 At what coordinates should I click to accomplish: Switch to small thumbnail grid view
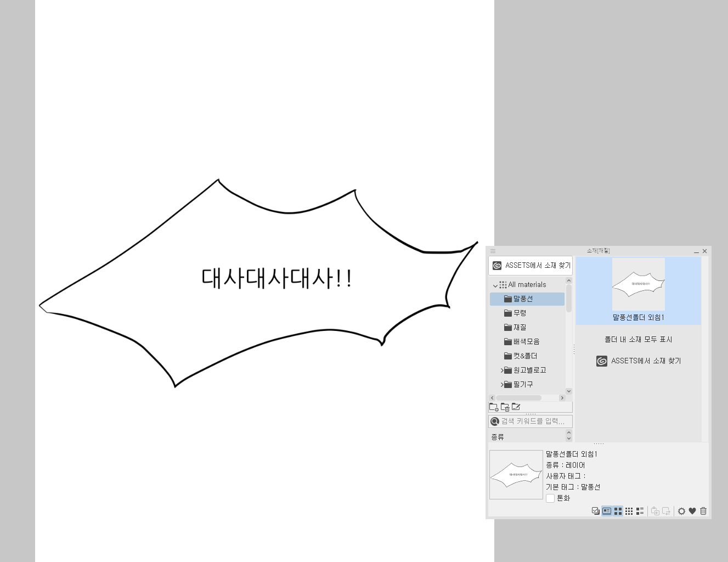[629, 511]
